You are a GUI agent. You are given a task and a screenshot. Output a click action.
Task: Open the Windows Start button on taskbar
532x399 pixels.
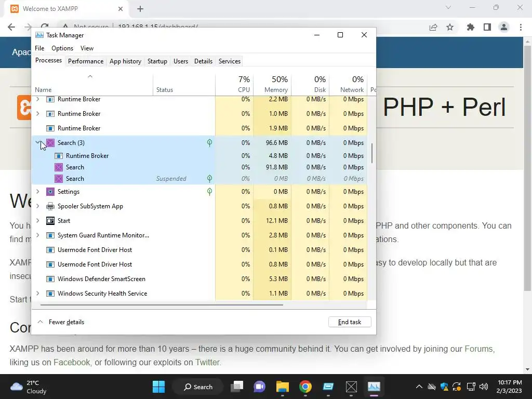[158, 387]
